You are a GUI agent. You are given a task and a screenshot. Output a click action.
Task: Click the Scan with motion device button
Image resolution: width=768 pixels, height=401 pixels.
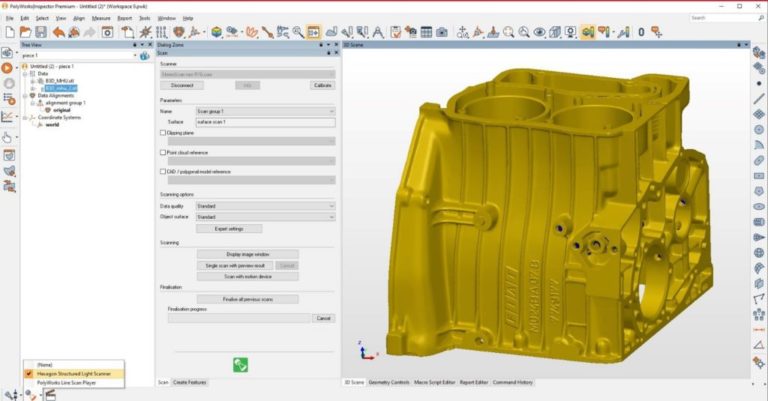coord(248,277)
